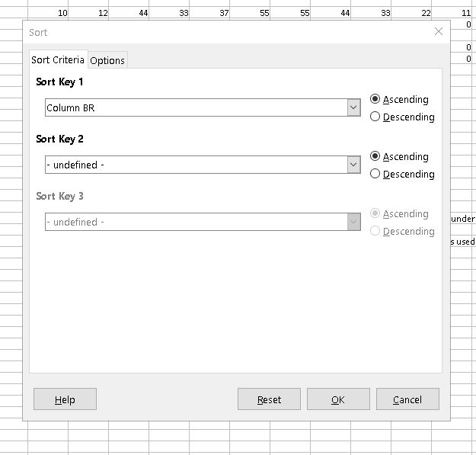This screenshot has width=476, height=455.
Task: Confirm sorting with OK button
Action: coord(338,399)
